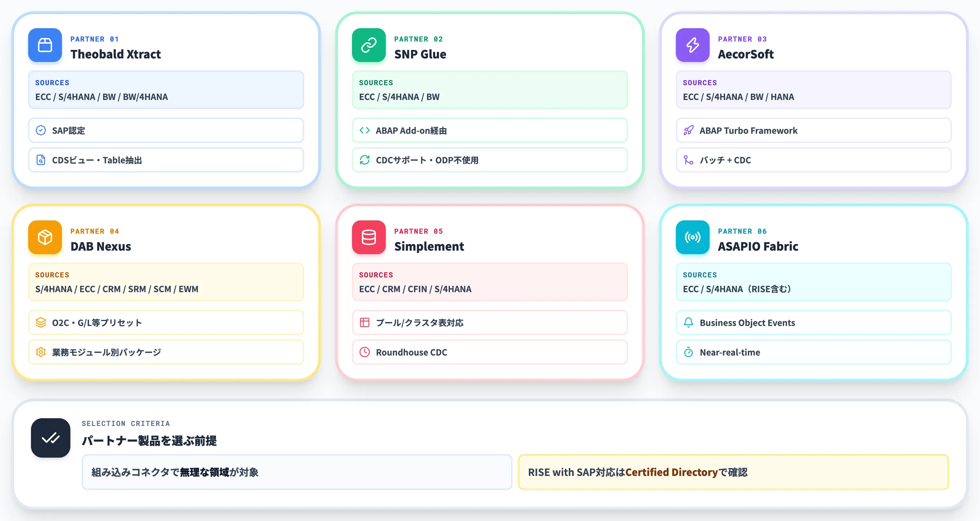Click the dark double-checkmark selection criteria icon
Screen dimensions: 980x521
pos(51,438)
